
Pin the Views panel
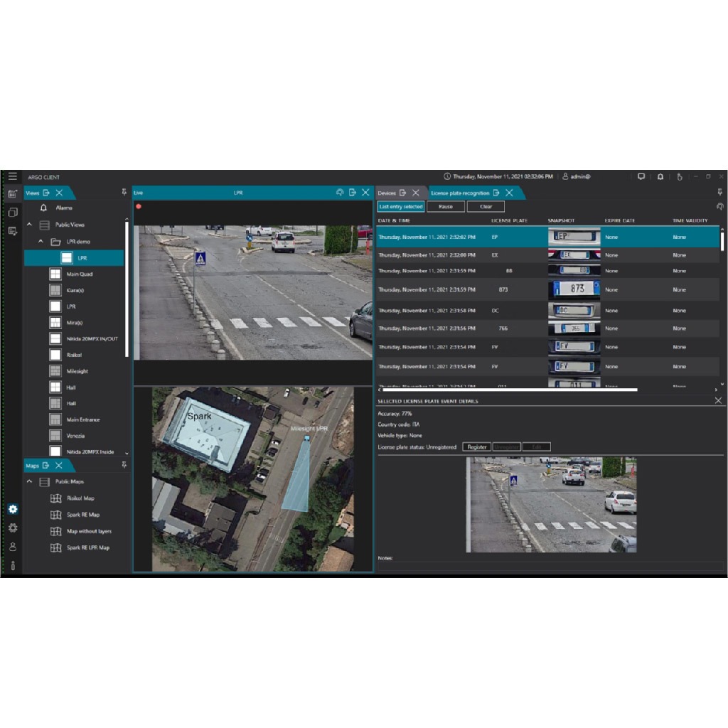(124, 193)
